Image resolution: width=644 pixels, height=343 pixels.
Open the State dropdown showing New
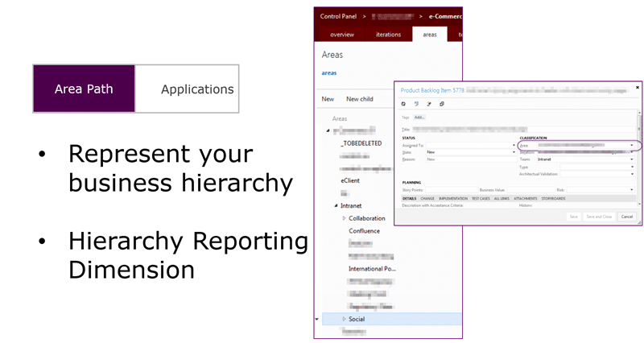click(514, 152)
